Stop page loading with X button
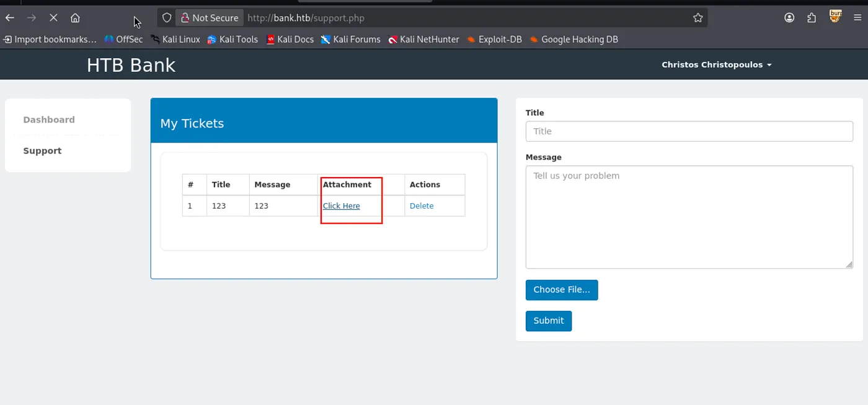Viewport: 868px width, 405px height. tap(53, 18)
